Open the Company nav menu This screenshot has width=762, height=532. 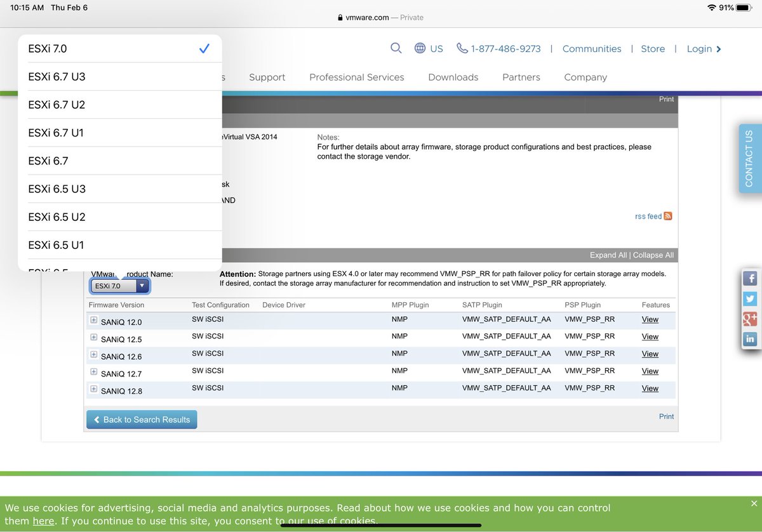tap(585, 77)
